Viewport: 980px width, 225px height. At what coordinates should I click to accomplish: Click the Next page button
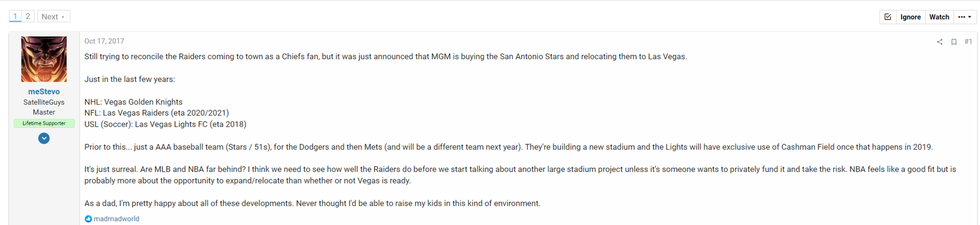[54, 16]
